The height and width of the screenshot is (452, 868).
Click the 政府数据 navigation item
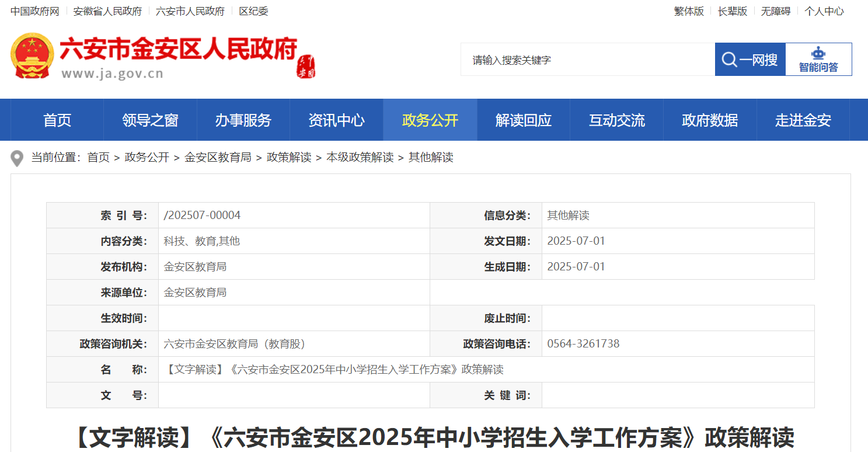tap(710, 120)
